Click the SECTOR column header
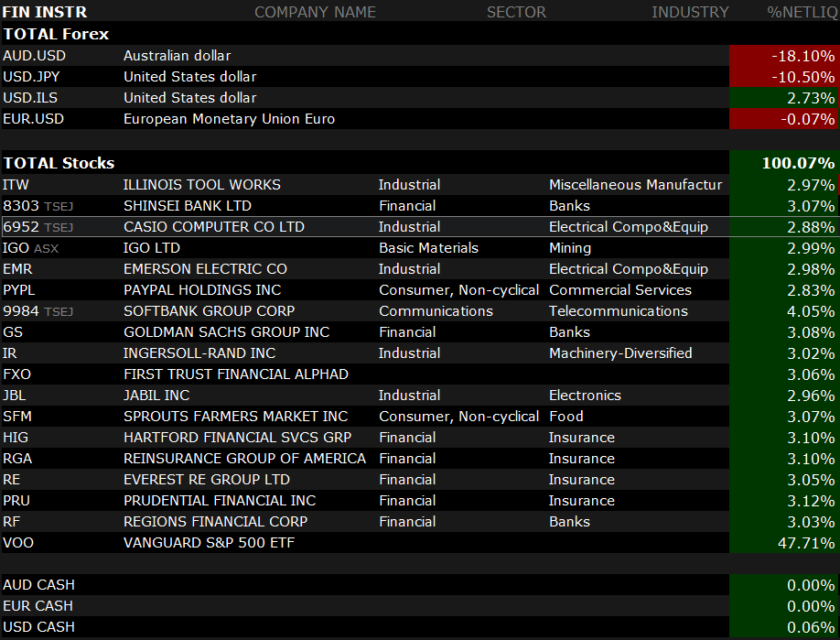Viewport: 840px width, 640px height. pos(516,12)
